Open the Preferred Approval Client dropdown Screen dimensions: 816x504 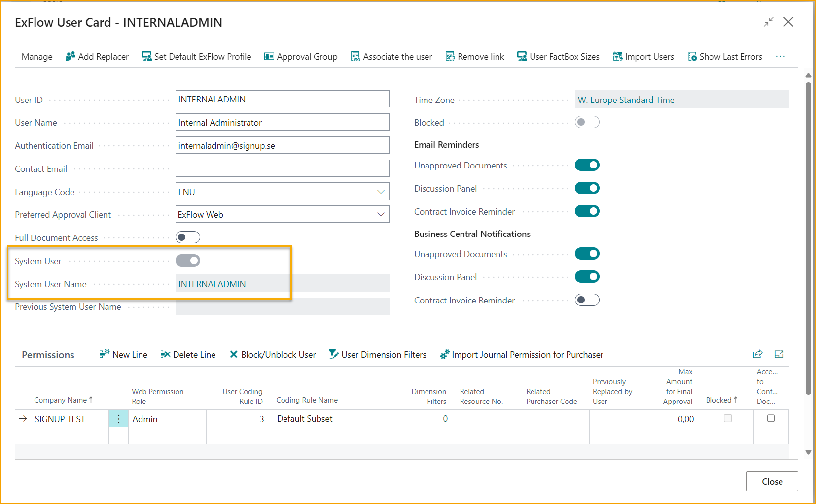coord(381,214)
